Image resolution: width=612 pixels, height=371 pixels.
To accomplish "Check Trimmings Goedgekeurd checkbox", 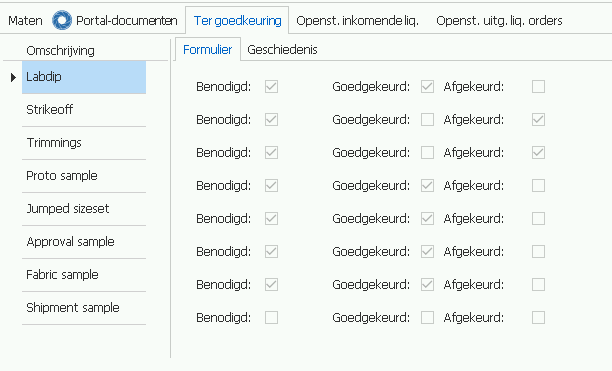I will coord(427,153).
